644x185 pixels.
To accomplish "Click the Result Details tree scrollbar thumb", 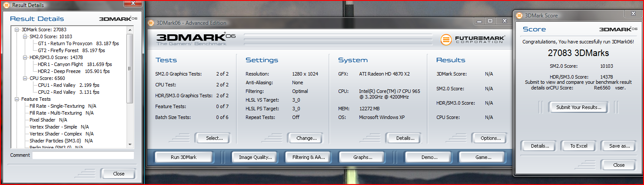I will click(130, 69).
